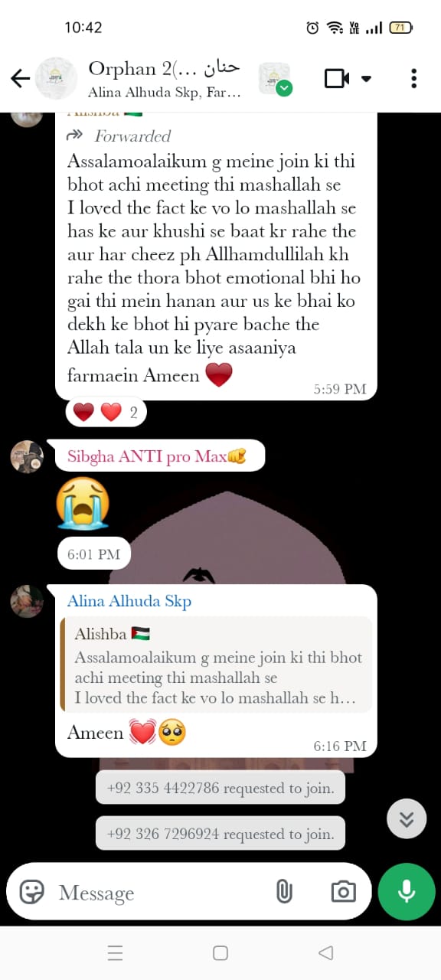The height and width of the screenshot is (980, 441).
Task: Open Sibgha ANTI pro Max's profile avatar
Action: click(x=26, y=456)
